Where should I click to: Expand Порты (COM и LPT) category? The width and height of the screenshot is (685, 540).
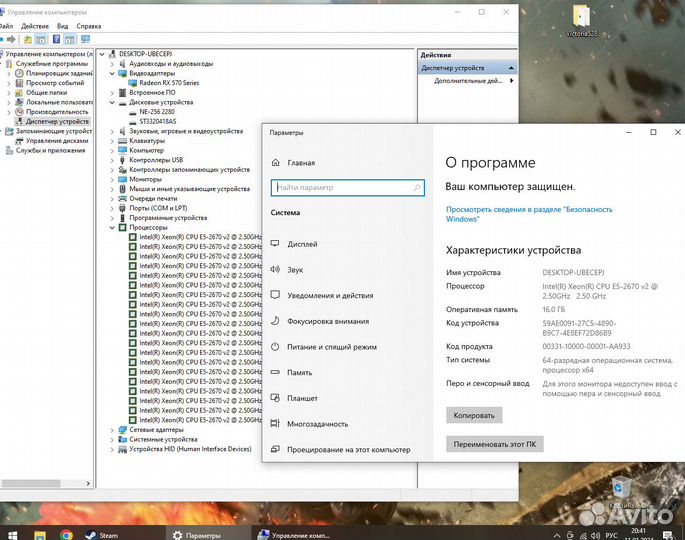tap(112, 208)
